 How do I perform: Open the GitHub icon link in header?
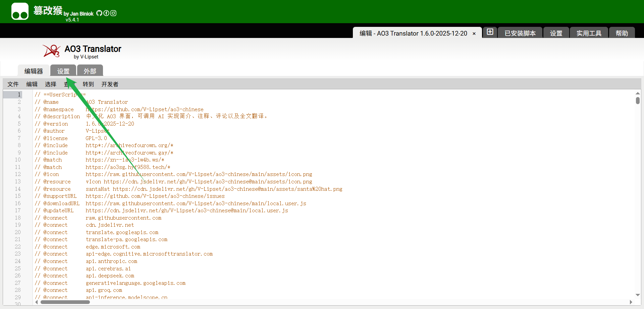pyautogui.click(x=99, y=13)
